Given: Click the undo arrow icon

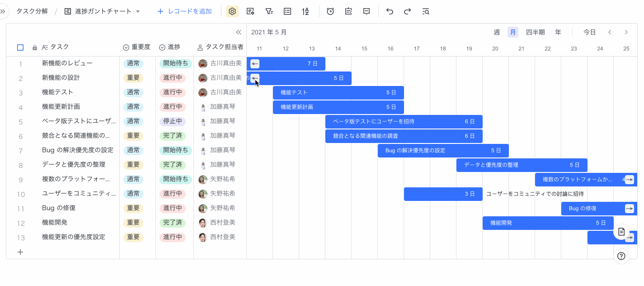Looking at the screenshot, I should (390, 11).
